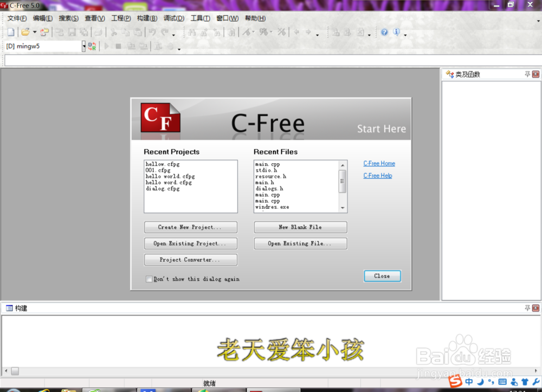The width and height of the screenshot is (542, 392).
Task: Pin the 类及函数 panel
Action: click(x=527, y=74)
